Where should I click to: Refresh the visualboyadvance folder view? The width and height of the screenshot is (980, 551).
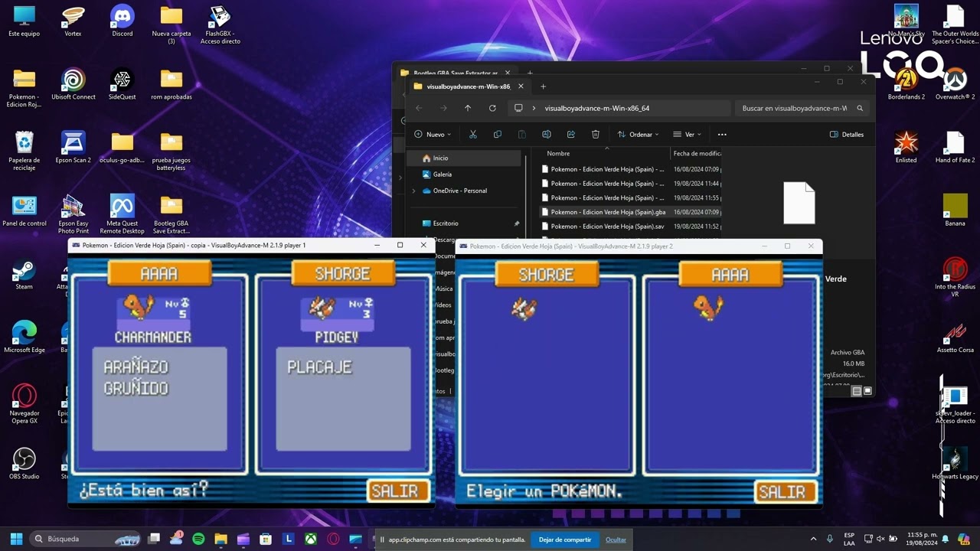[492, 109]
